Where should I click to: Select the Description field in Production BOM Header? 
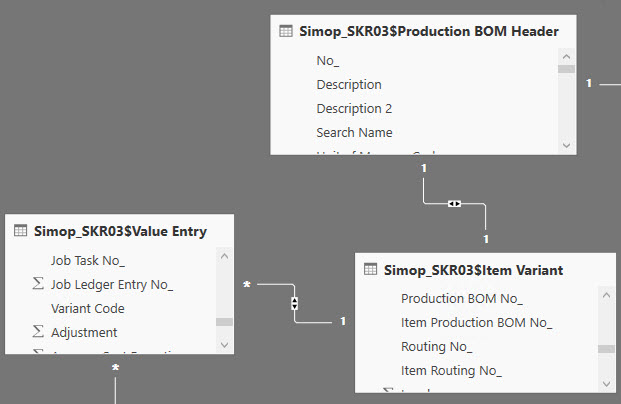pyautogui.click(x=349, y=85)
